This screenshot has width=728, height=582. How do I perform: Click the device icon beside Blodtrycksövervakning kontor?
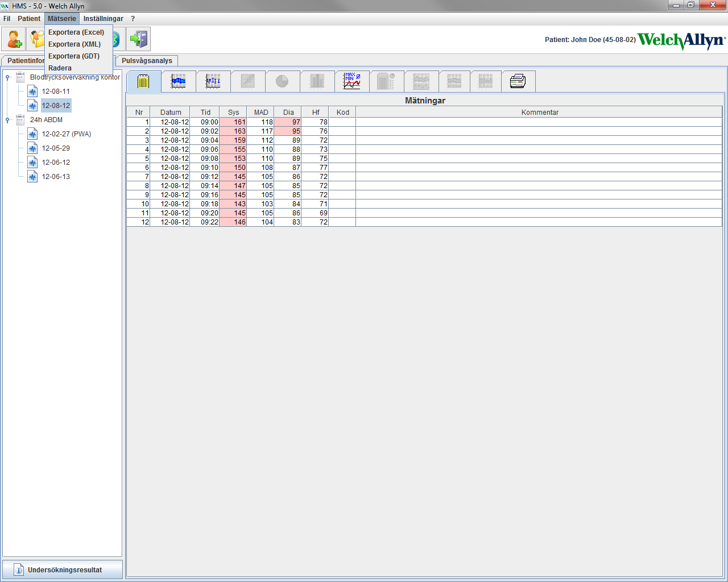click(20, 77)
